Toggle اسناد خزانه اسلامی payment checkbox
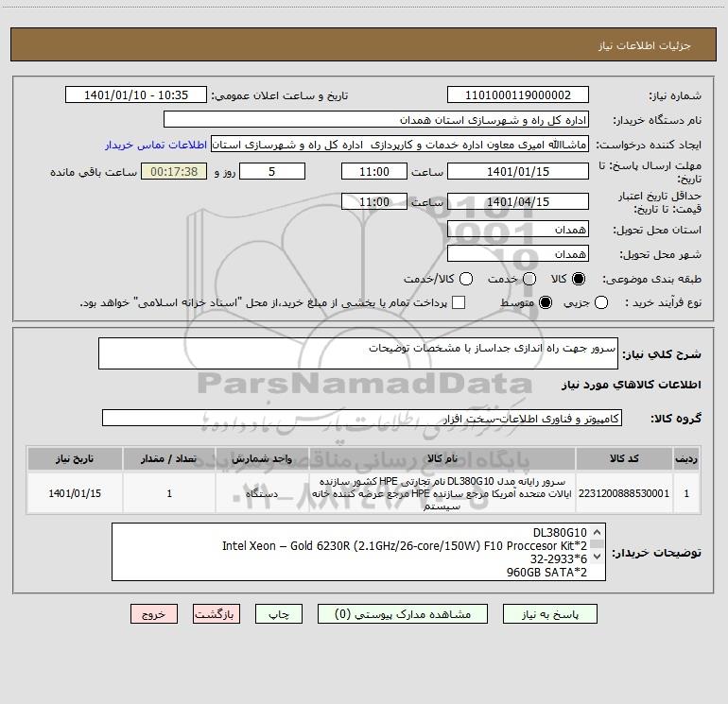This screenshot has width=728, height=704. pos(459,302)
